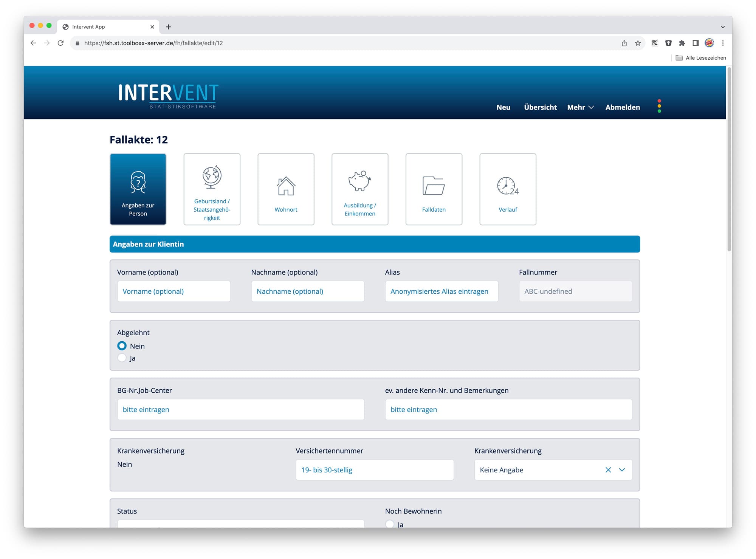756x559 pixels.
Task: Select the Ausbildung/Einkommen piggy bank icon
Action: (359, 181)
